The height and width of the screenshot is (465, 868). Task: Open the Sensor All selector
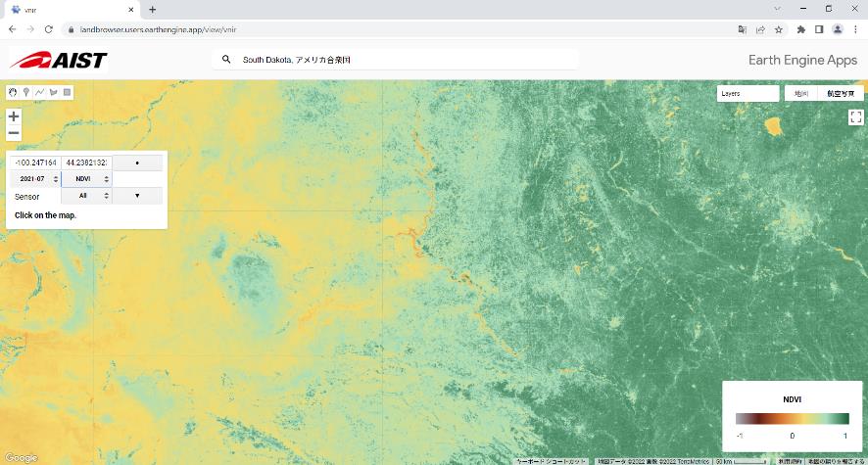[86, 196]
